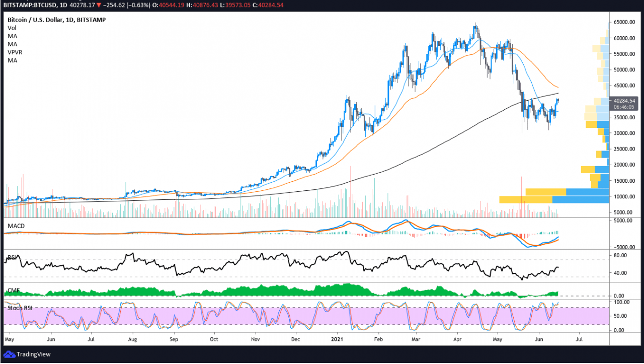Click the 55000.00 price scale label
Viewport: 644px width, 364px height.
click(625, 54)
